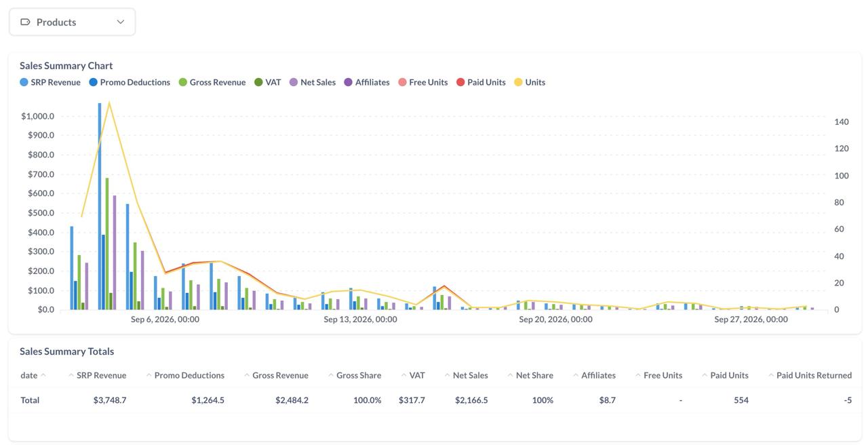Sort table by date column
This screenshot has width=868, height=445.
click(33, 375)
